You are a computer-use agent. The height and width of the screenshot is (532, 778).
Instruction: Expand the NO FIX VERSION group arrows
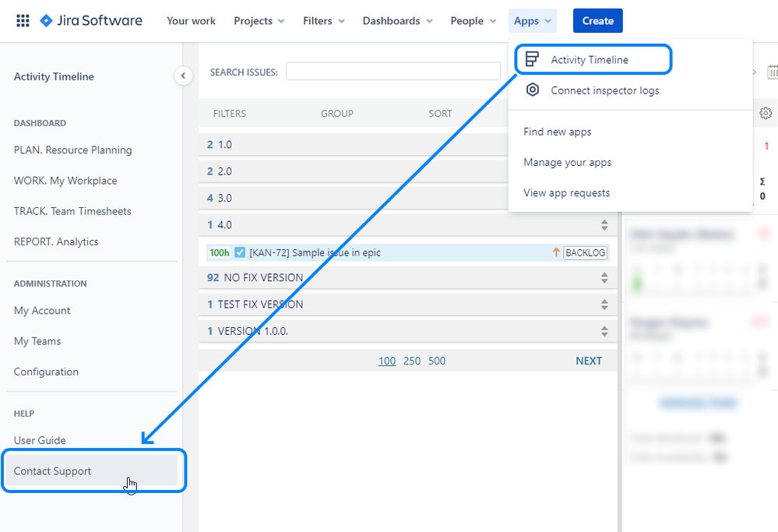(604, 277)
